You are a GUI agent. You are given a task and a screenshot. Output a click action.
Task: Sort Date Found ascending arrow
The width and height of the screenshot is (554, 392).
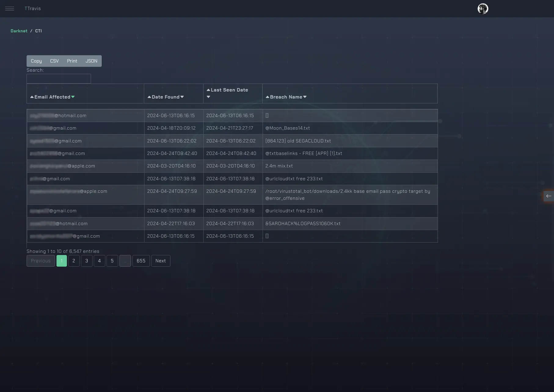149,97
